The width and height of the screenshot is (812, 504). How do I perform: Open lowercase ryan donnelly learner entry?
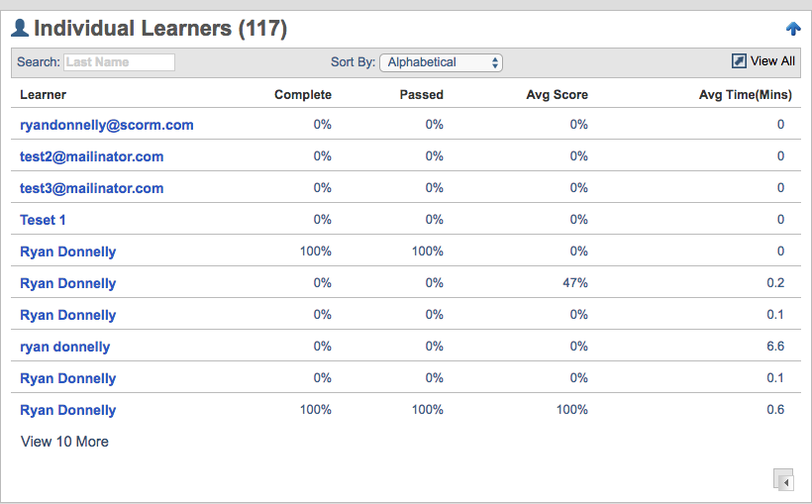coord(64,347)
